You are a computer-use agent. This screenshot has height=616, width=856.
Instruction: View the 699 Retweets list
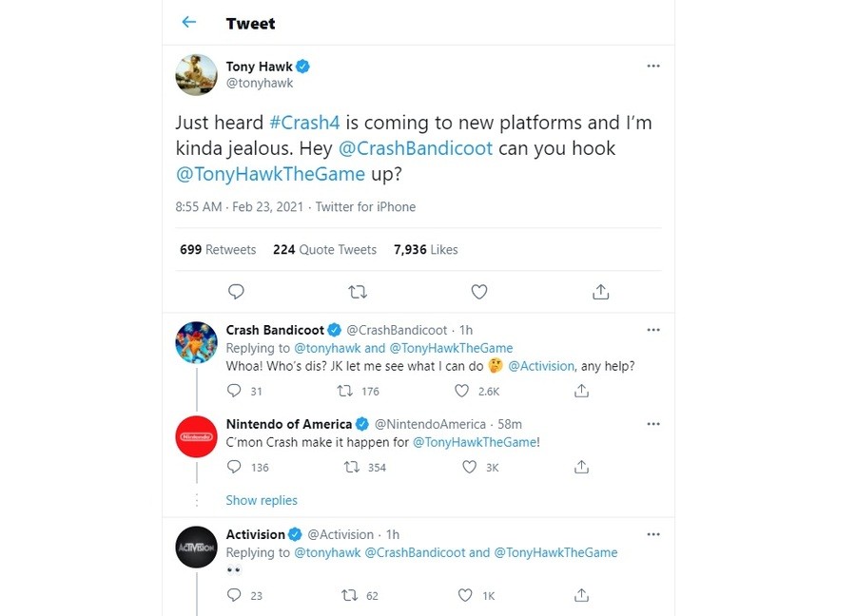coord(218,249)
